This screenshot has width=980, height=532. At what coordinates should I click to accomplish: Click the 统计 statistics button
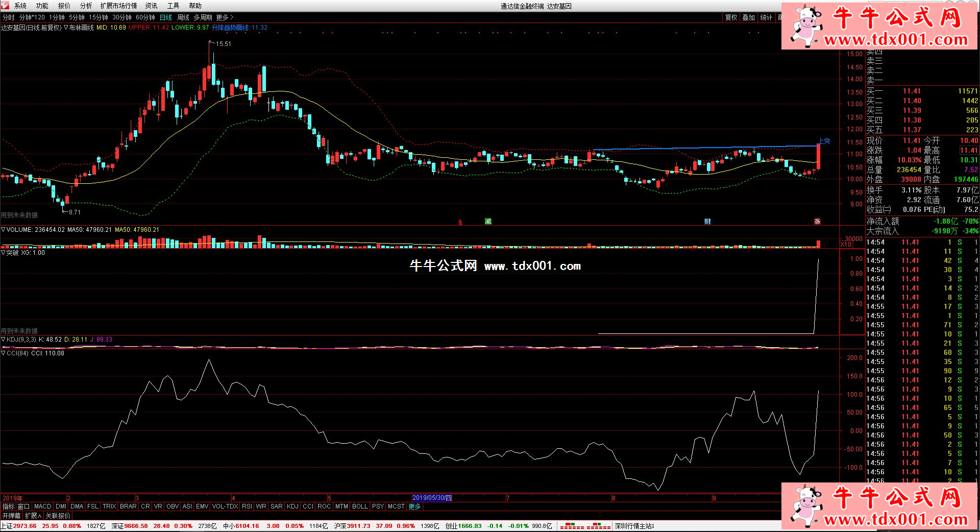(766, 17)
